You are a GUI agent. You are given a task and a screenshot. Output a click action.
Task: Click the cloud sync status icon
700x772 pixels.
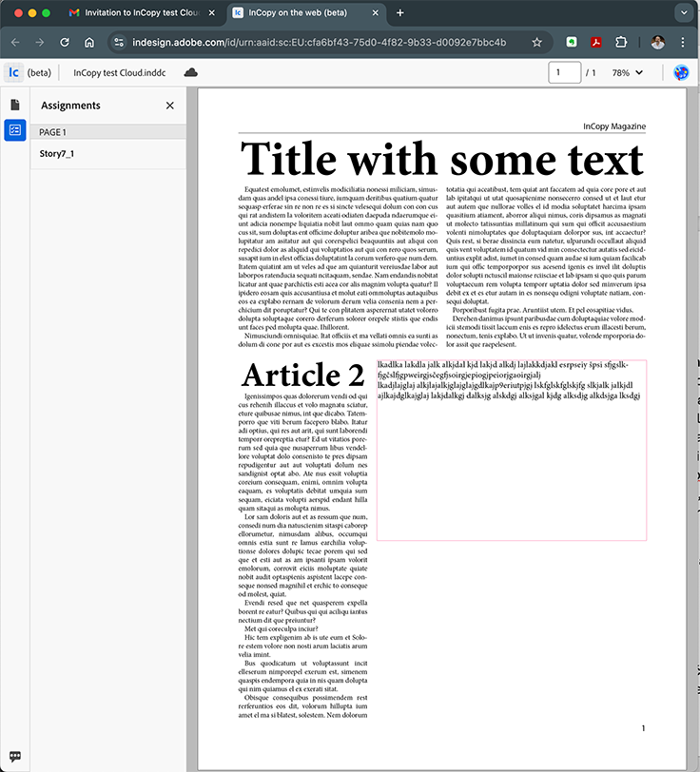click(x=190, y=73)
